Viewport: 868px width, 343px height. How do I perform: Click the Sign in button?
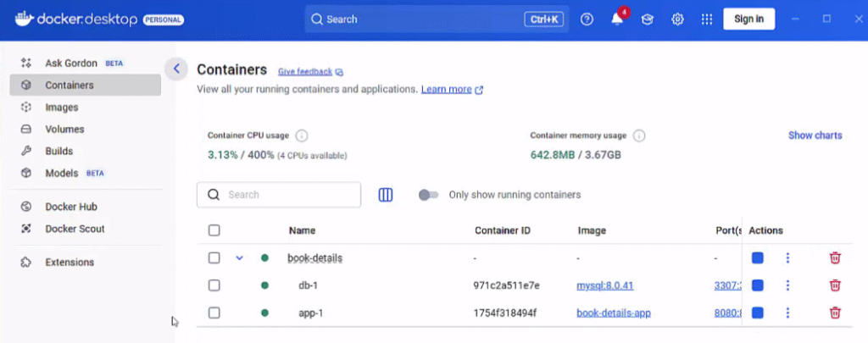(749, 19)
